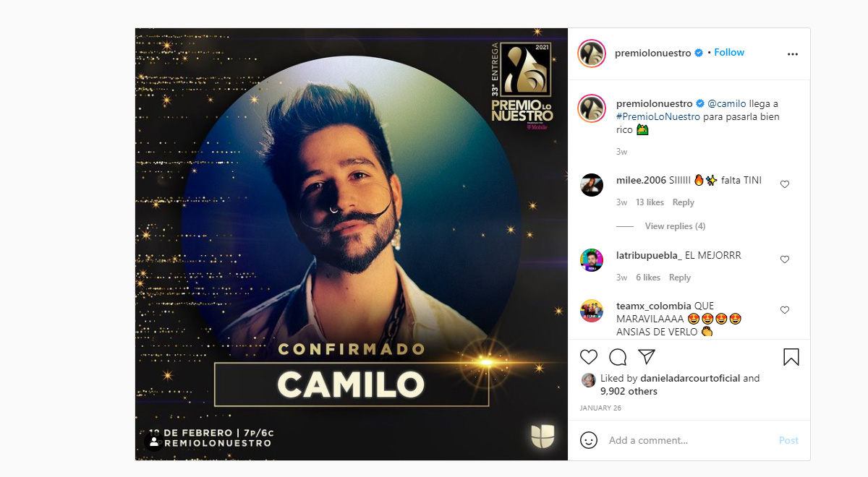Image resolution: width=868 pixels, height=477 pixels.
Task: Follow the premiolonuestro account
Action: pos(729,53)
